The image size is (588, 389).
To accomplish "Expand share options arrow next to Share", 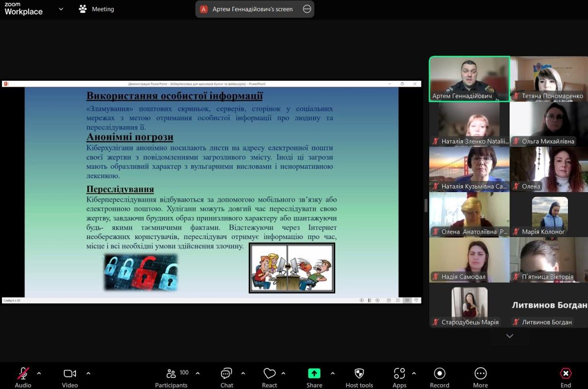I will [333, 373].
